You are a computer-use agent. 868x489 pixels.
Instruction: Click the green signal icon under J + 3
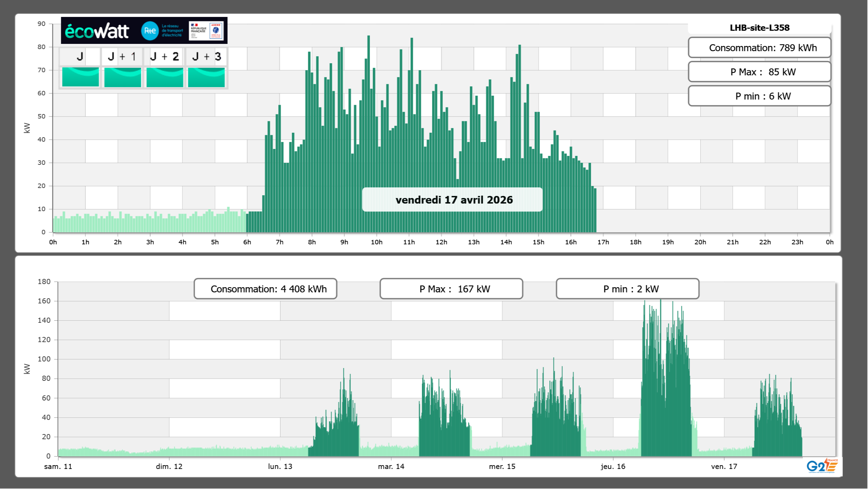point(206,77)
